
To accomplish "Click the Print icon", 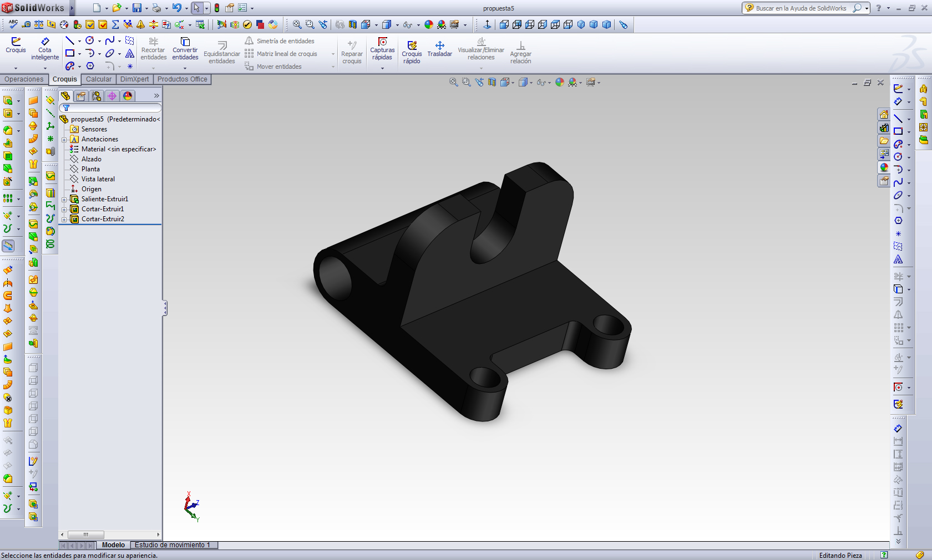I will click(x=157, y=8).
